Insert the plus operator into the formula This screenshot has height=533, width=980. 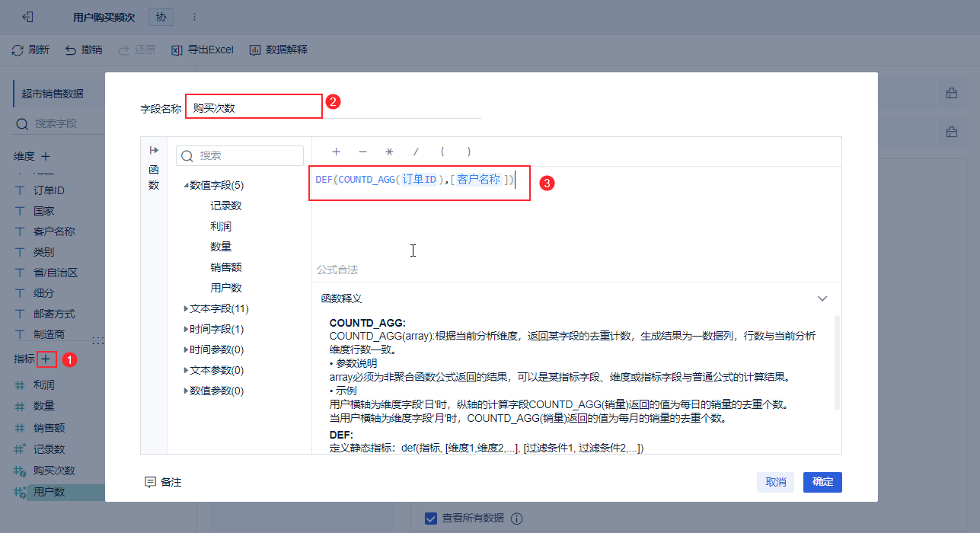(336, 152)
